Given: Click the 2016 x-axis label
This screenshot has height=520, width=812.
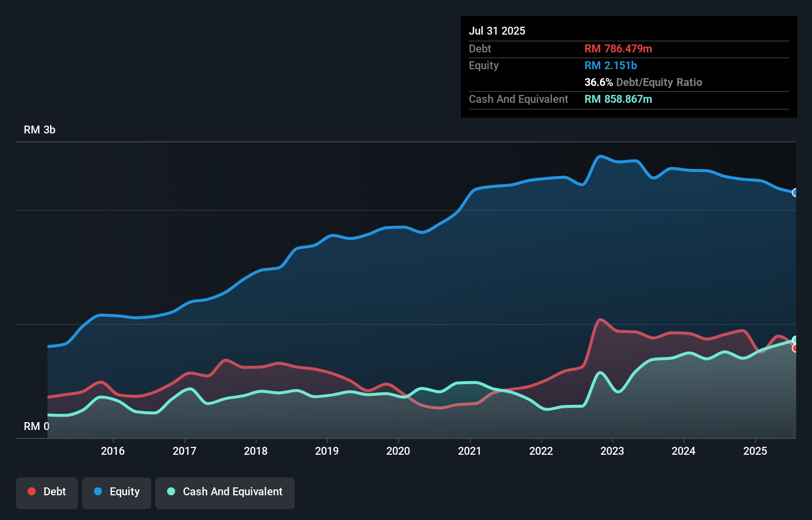Looking at the screenshot, I should coord(113,451).
